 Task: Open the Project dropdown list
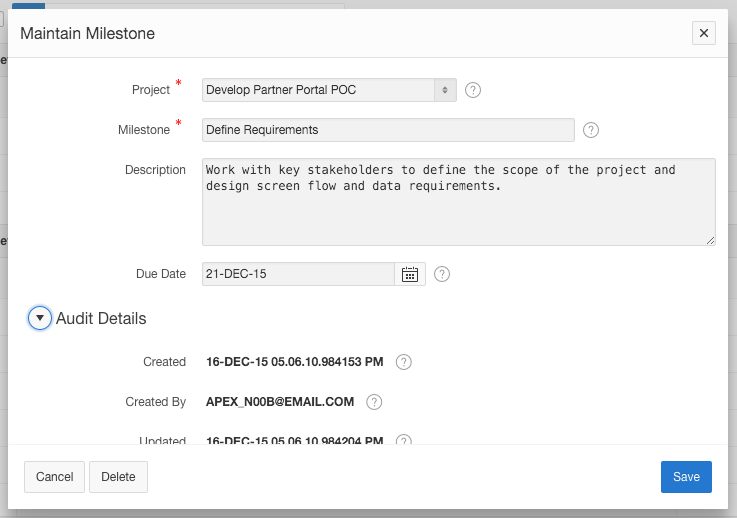(x=330, y=90)
